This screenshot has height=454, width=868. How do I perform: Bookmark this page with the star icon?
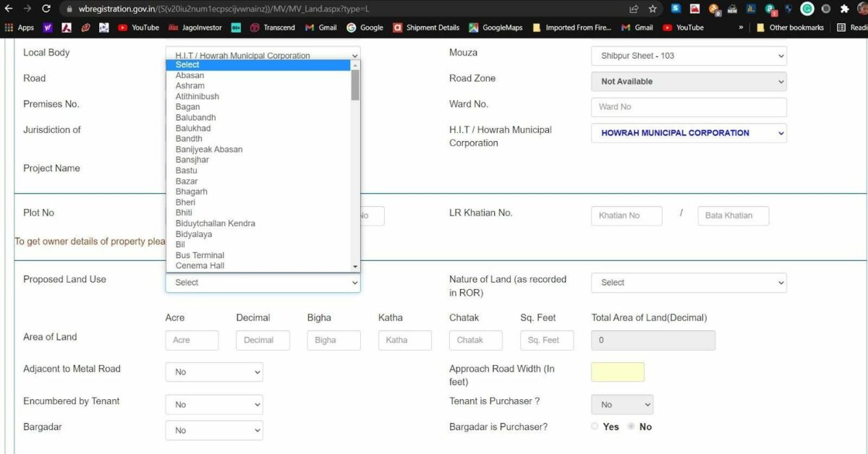[x=652, y=9]
